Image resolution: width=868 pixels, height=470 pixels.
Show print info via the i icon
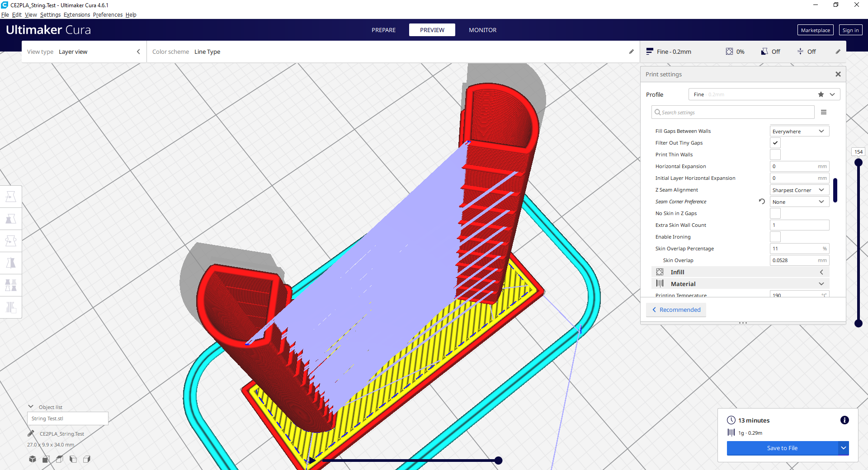[x=844, y=420]
